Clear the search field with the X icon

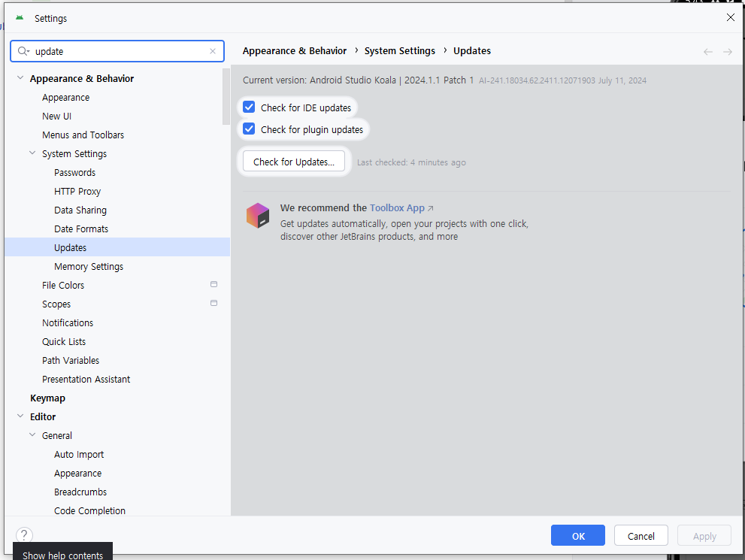point(213,51)
